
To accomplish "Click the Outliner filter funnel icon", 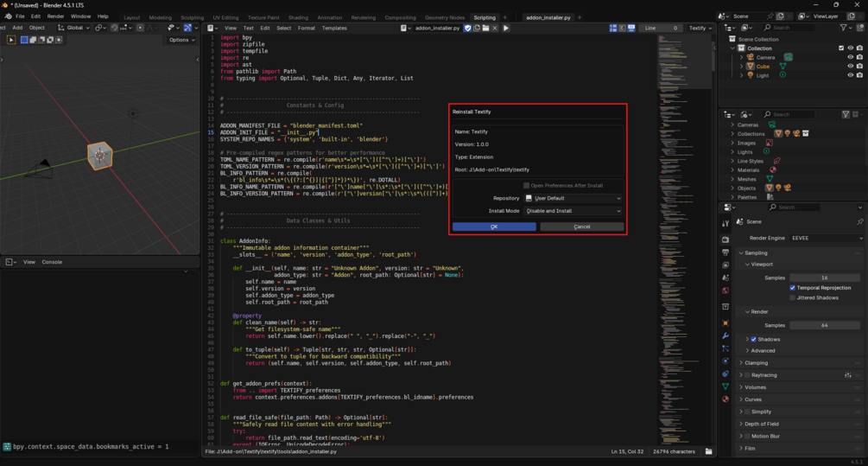I will pos(843,28).
